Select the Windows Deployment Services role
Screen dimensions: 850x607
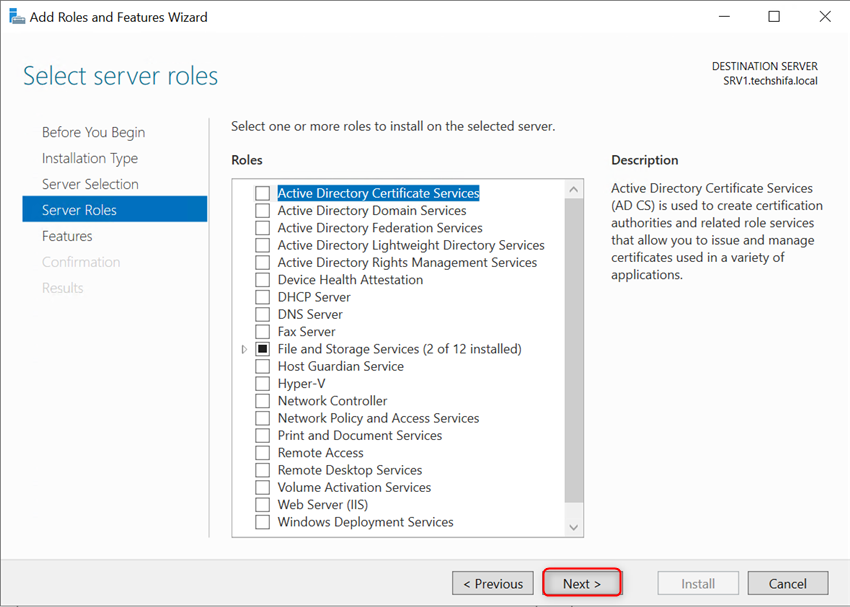point(264,522)
